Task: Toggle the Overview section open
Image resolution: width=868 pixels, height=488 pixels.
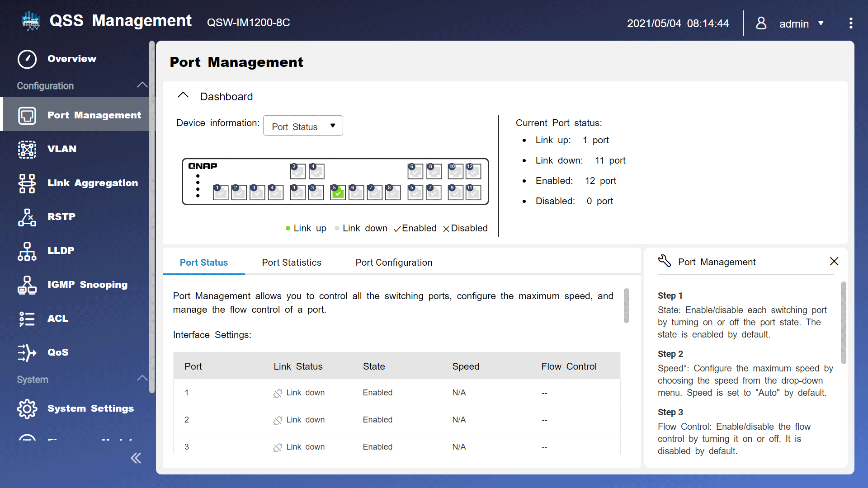Action: coord(71,58)
